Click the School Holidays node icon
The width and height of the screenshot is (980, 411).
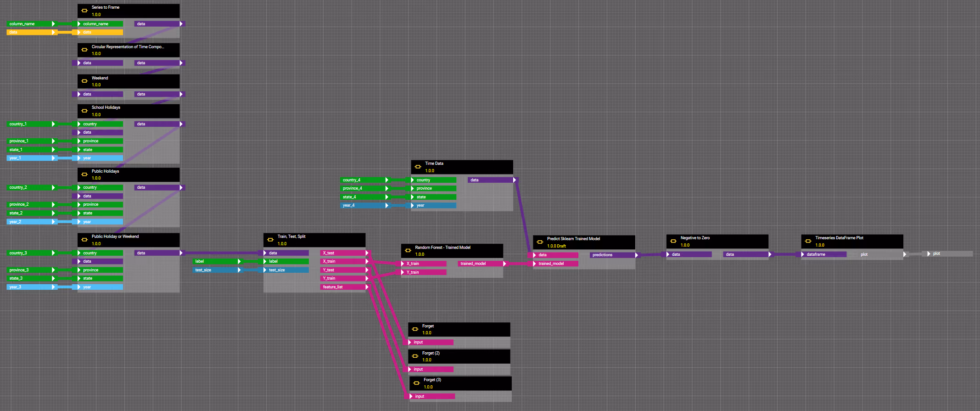point(84,111)
